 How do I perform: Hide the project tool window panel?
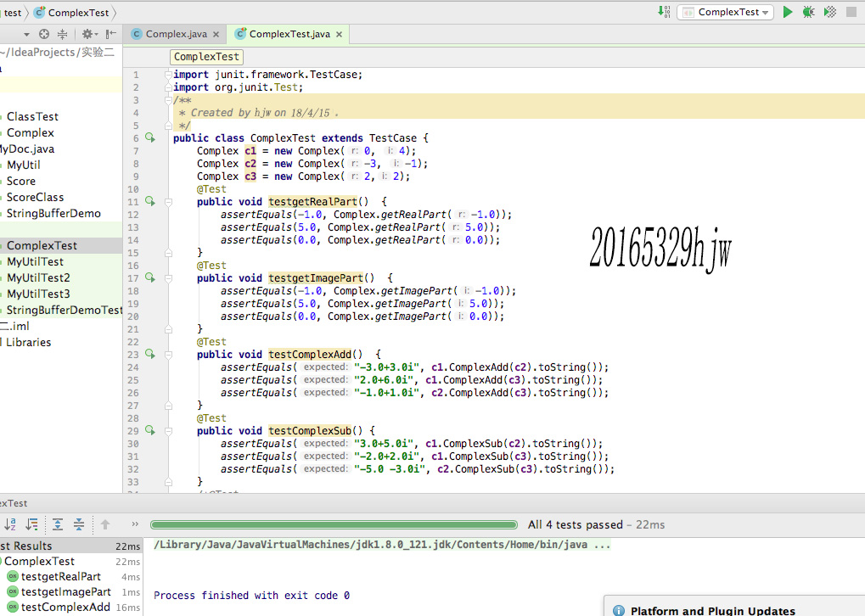coord(110,34)
